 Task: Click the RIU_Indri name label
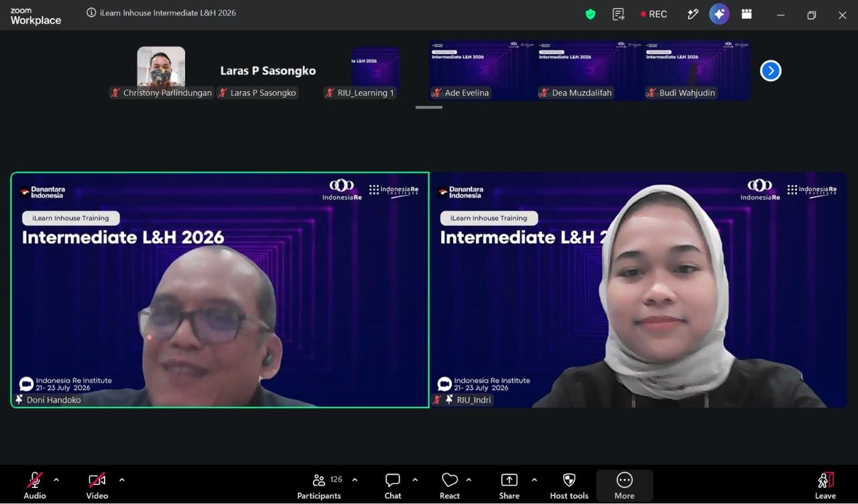[x=474, y=400]
